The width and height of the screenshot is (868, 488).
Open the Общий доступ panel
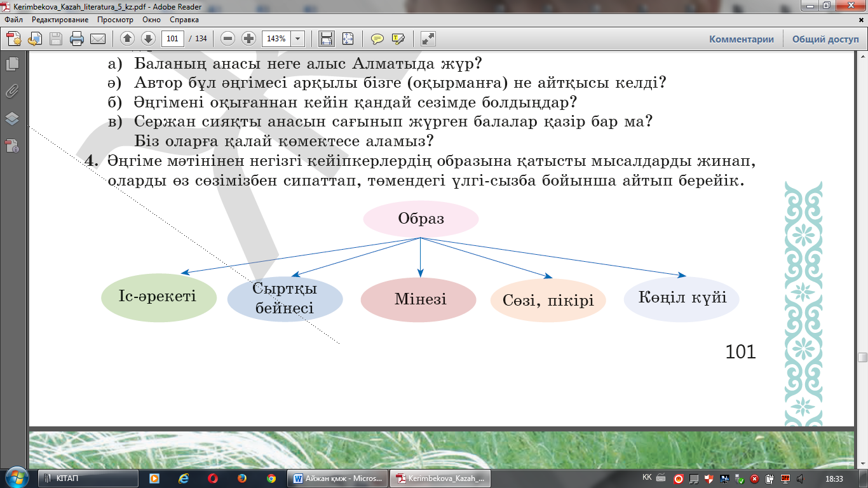pos(825,39)
